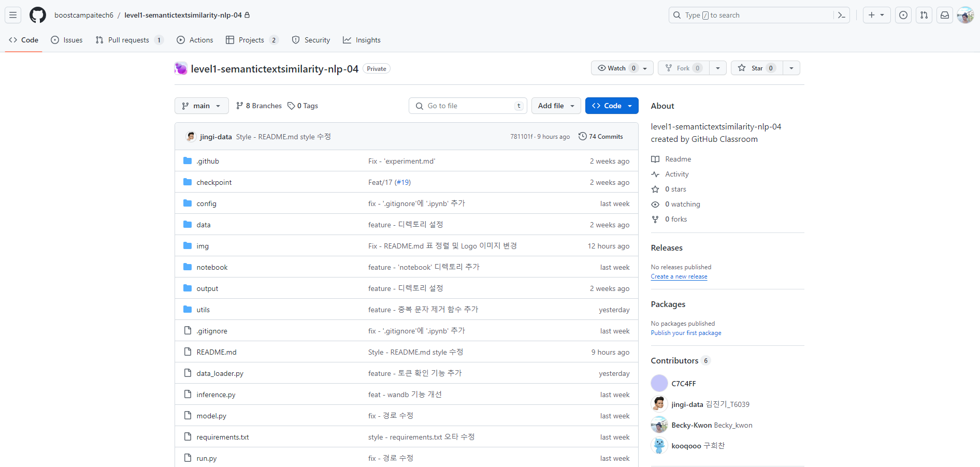Image resolution: width=980 pixels, height=467 pixels.
Task: Click jingi-data avatar in latest commit
Action: click(x=191, y=137)
